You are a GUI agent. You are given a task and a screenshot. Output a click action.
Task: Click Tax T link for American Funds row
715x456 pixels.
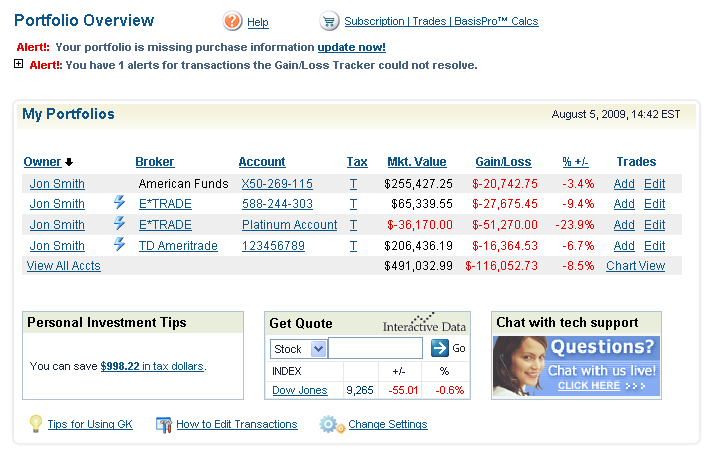pos(353,184)
